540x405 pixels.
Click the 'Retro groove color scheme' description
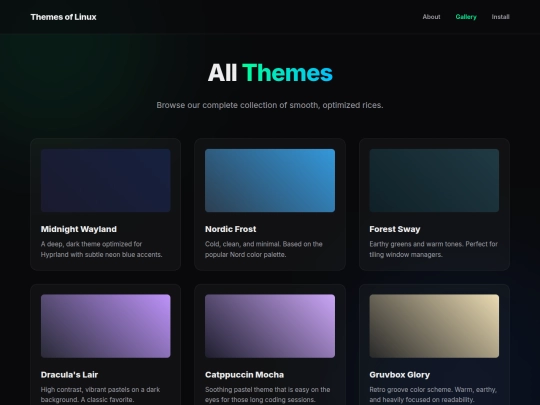coord(433,395)
